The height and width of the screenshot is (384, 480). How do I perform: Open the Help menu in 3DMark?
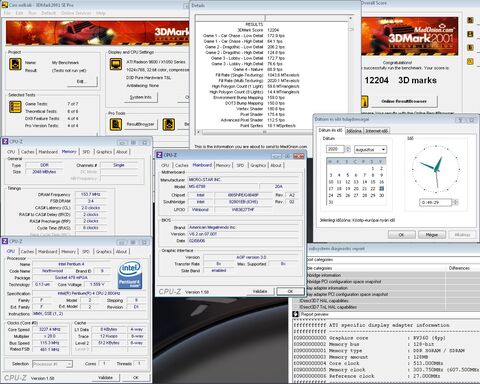point(101,13)
